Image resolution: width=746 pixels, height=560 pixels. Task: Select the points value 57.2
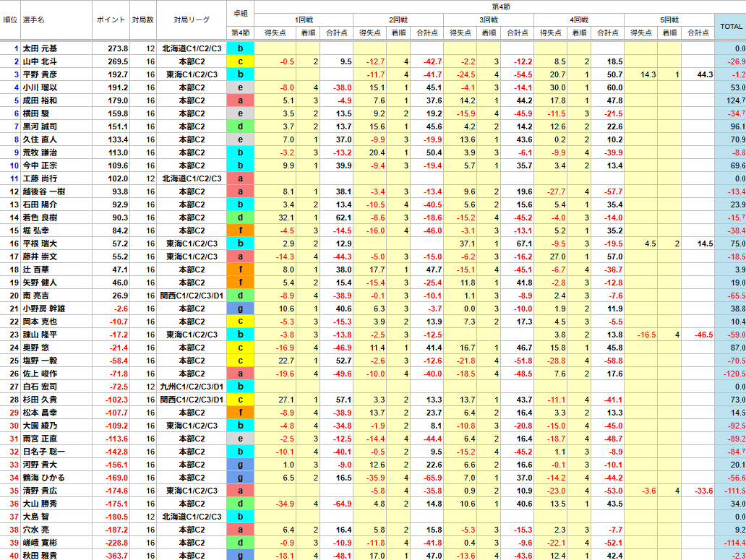(120, 244)
